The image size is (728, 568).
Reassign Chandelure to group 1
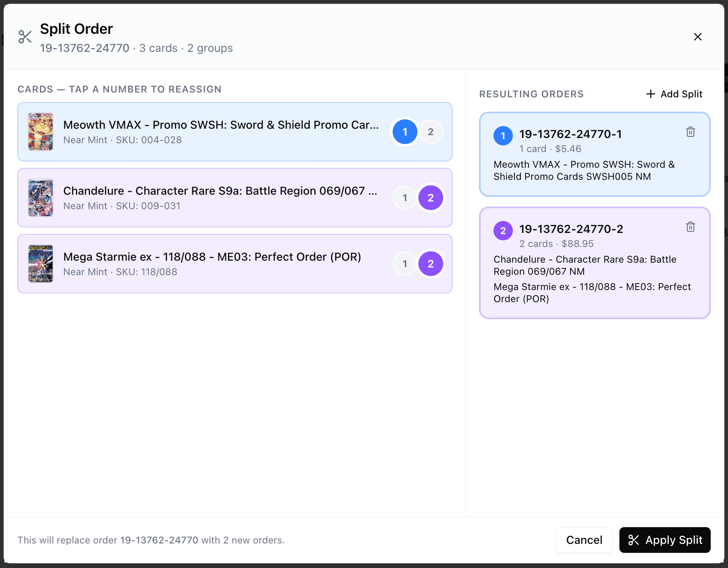tap(405, 198)
